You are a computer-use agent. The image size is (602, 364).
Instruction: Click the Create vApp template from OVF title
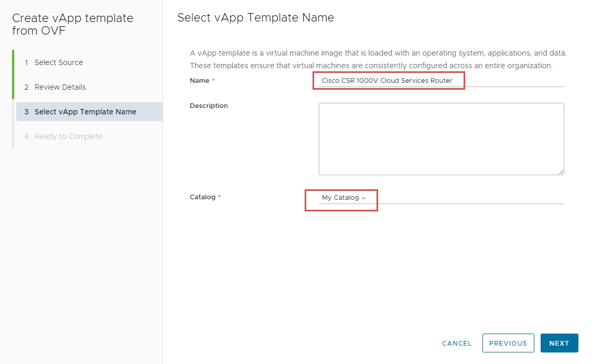72,24
